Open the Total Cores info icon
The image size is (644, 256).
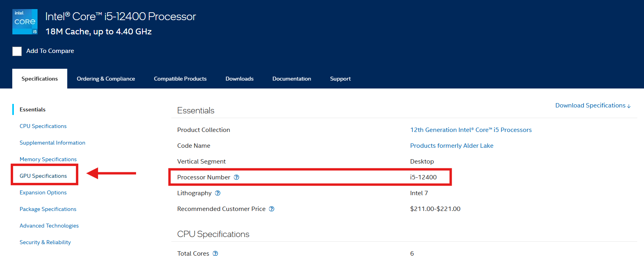[x=215, y=253]
